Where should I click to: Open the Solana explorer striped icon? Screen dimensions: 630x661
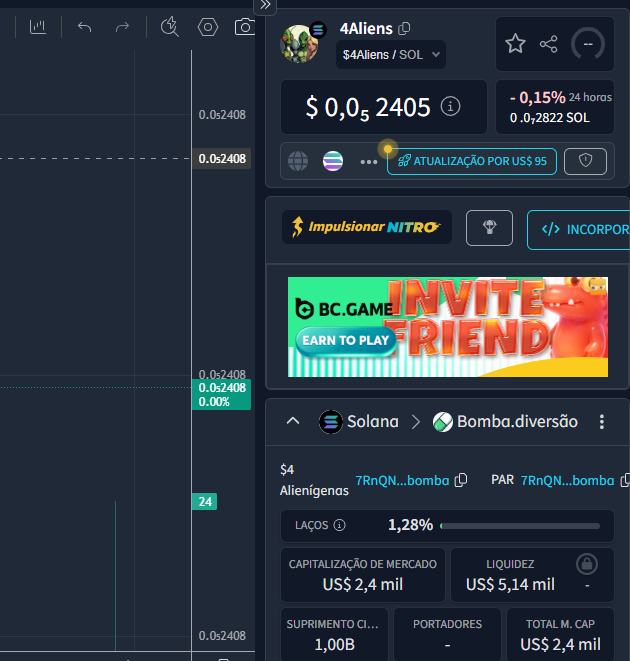click(x=333, y=161)
